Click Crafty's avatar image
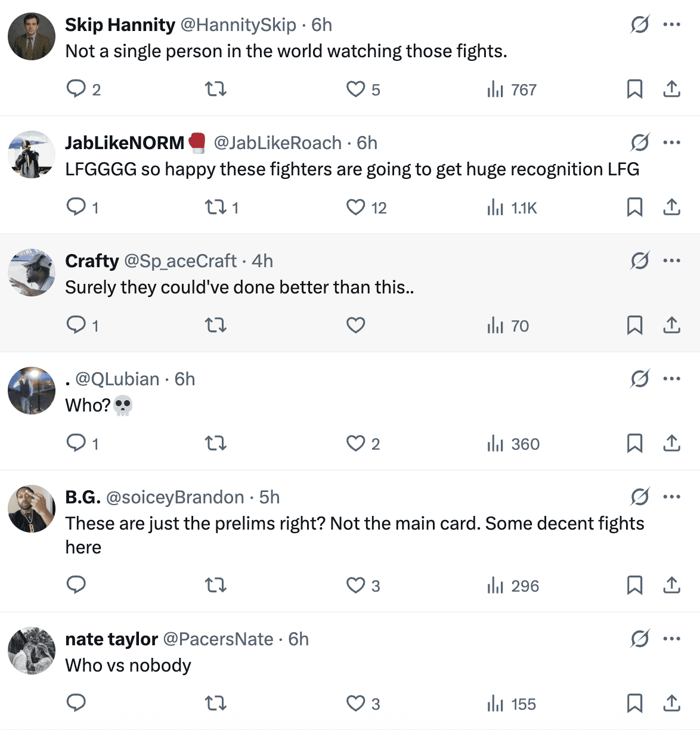The image size is (700, 730). 31,273
